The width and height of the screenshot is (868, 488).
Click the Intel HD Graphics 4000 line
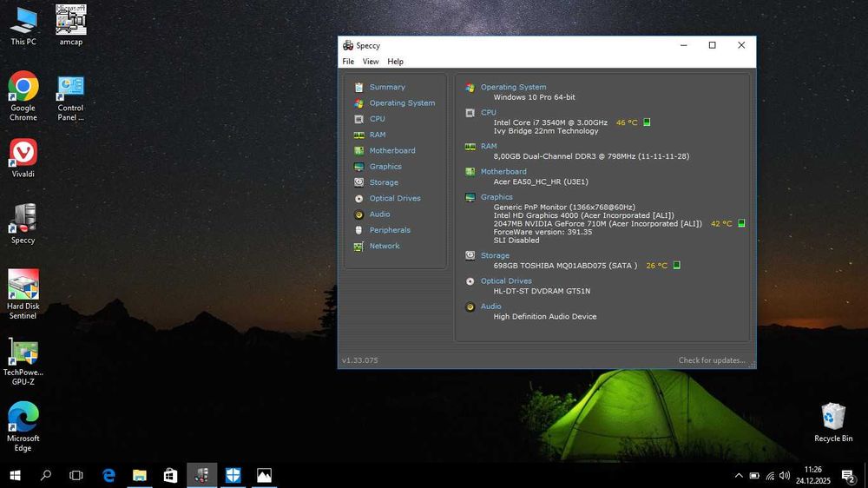click(x=583, y=215)
